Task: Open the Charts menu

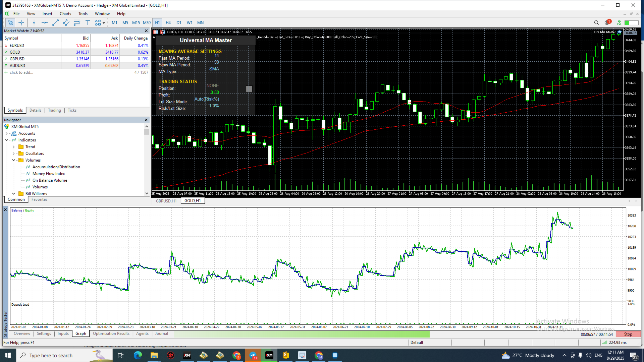Action: point(65,14)
